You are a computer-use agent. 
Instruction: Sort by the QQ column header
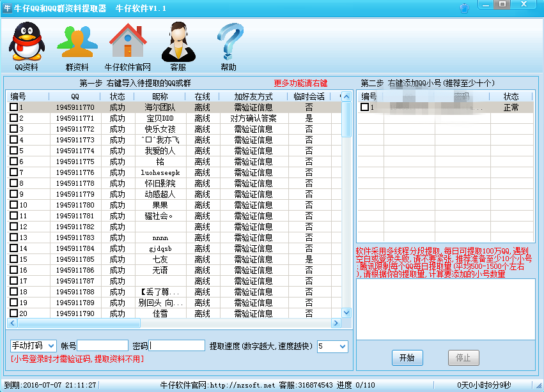[x=75, y=96]
